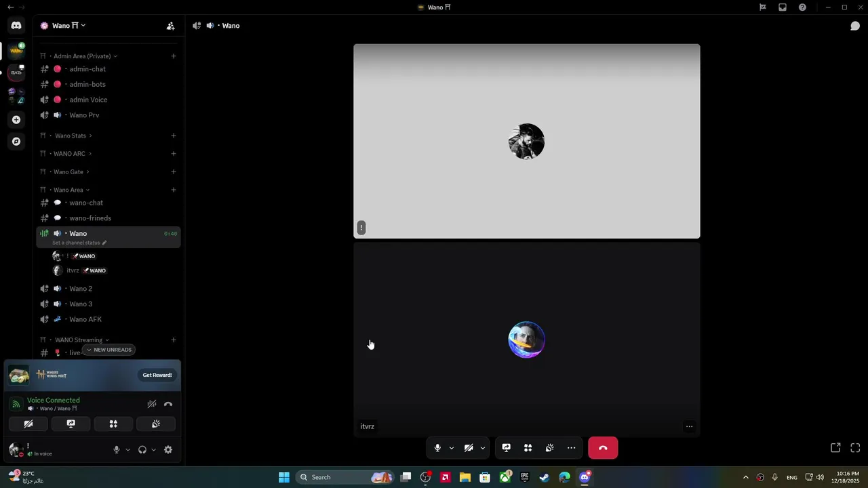Open the Help question mark icon
This screenshot has height=488, width=868.
(x=803, y=7)
